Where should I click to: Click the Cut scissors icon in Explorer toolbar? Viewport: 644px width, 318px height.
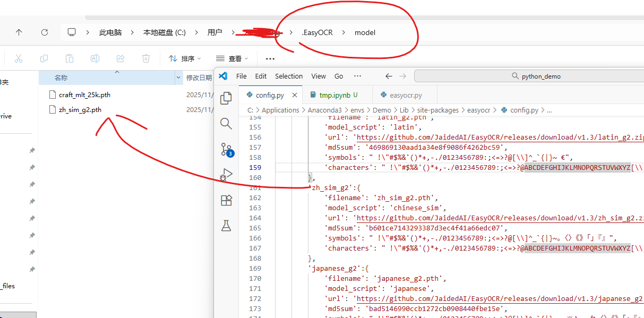(x=19, y=58)
